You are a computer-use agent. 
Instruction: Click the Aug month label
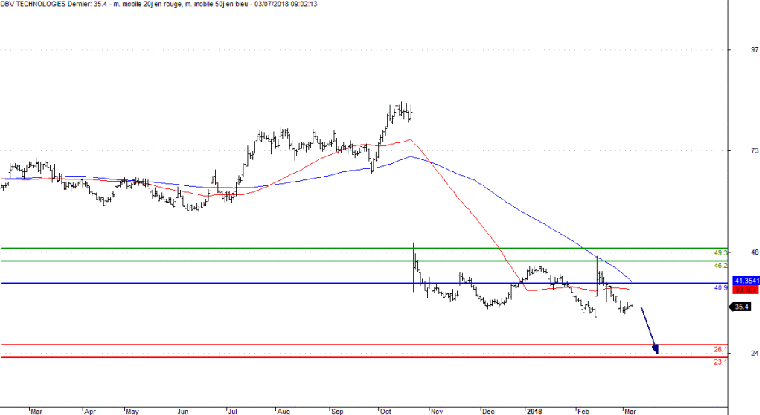[284, 412]
